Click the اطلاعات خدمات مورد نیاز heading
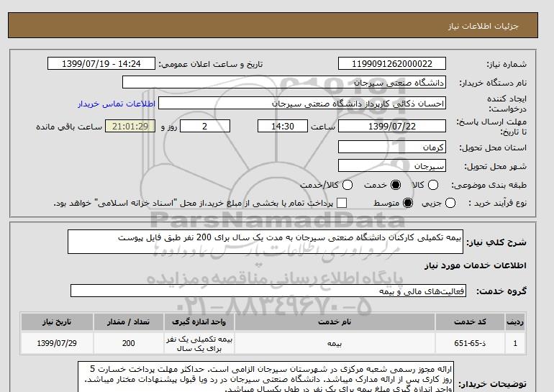The image size is (554, 392). tap(475, 265)
